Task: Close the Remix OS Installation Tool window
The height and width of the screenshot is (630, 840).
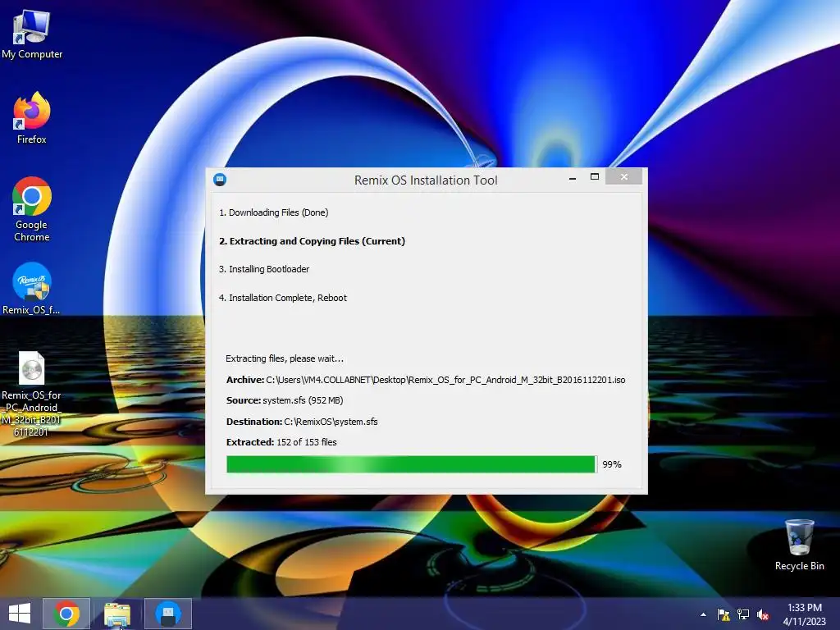Action: click(624, 177)
